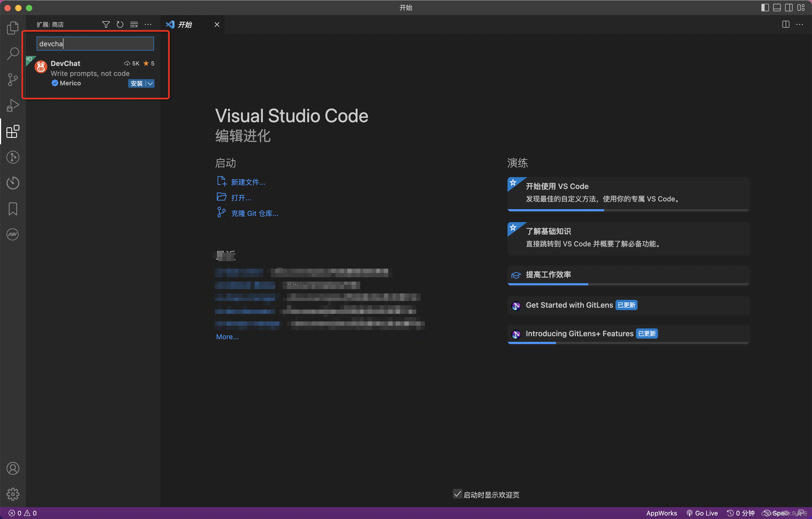Open the Bookmarks view icon

13,209
